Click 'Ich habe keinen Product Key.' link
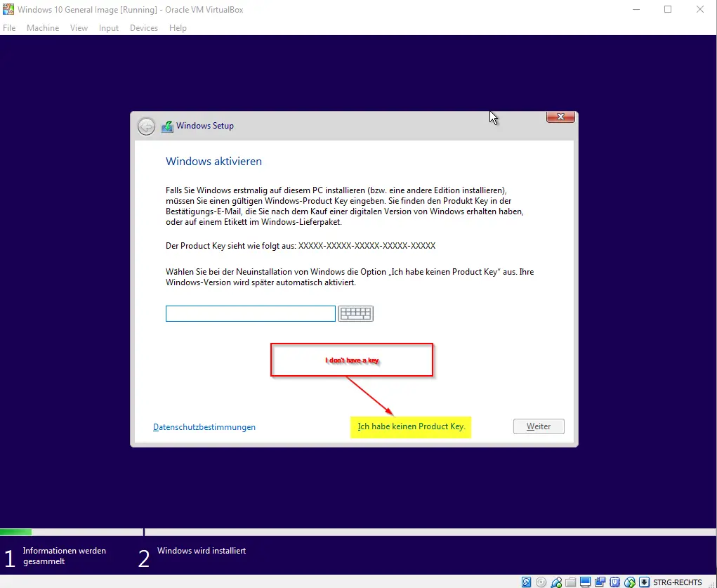 point(411,426)
